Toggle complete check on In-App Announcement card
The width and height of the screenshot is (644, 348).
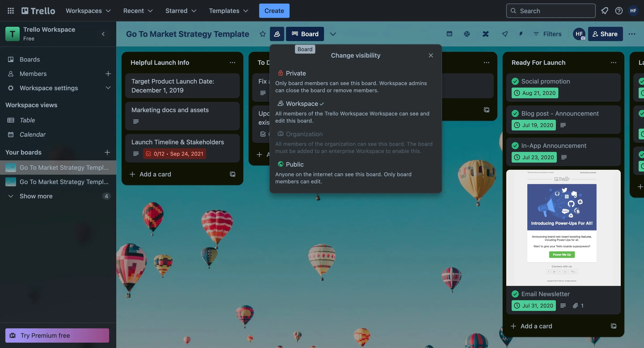click(515, 146)
